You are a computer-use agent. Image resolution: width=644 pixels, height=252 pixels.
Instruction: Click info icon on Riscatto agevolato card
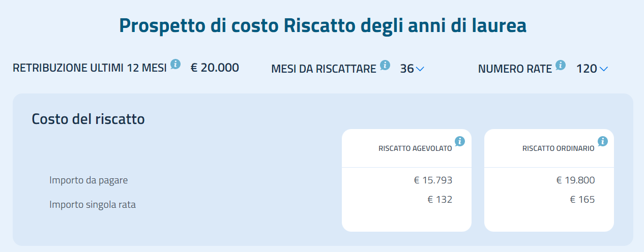coord(460,141)
